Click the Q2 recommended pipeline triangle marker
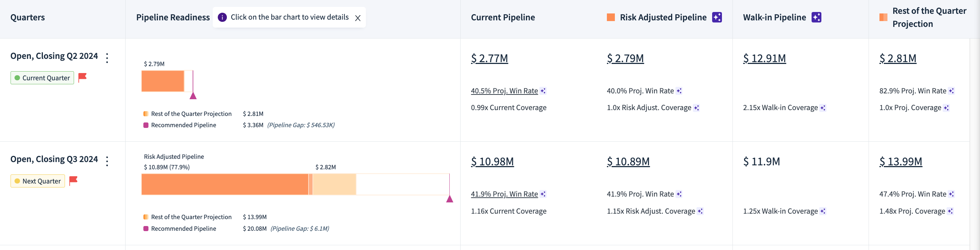The width and height of the screenshot is (980, 250). point(193,96)
